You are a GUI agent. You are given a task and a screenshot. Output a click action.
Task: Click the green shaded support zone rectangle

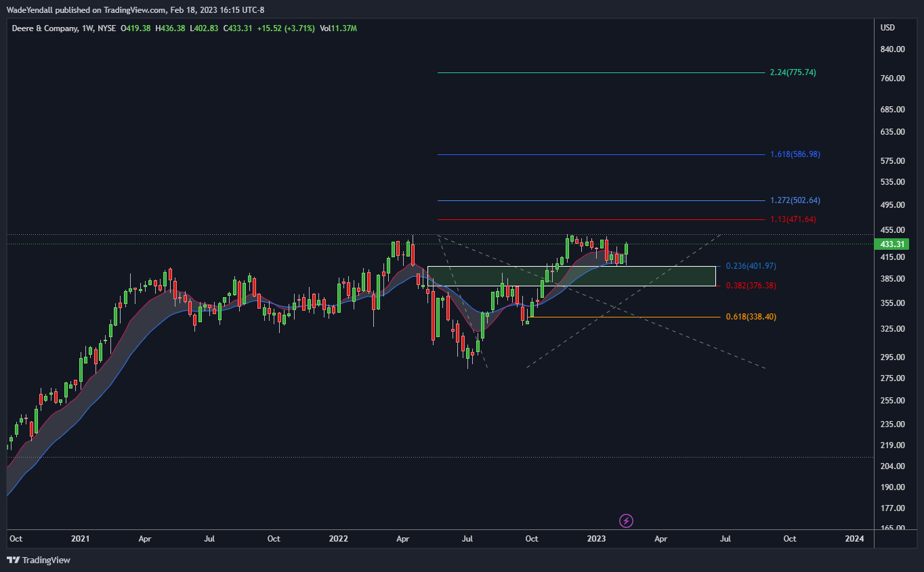tap(571, 276)
